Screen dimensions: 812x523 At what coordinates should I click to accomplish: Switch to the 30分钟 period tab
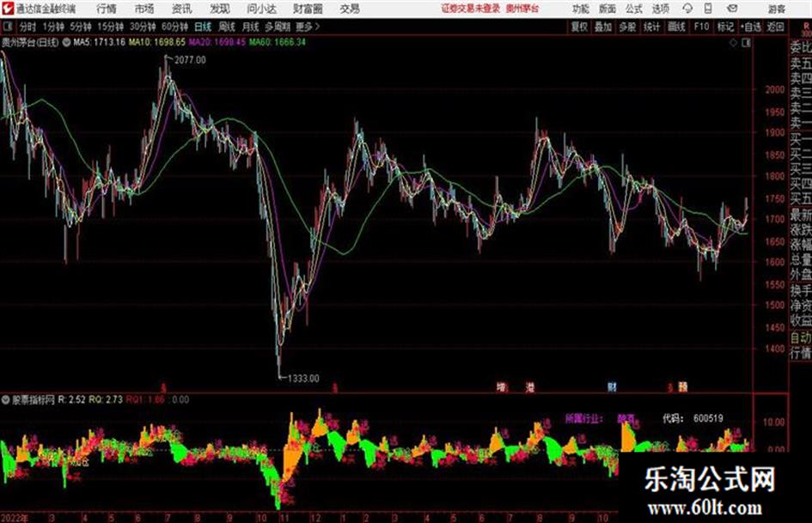click(x=143, y=27)
